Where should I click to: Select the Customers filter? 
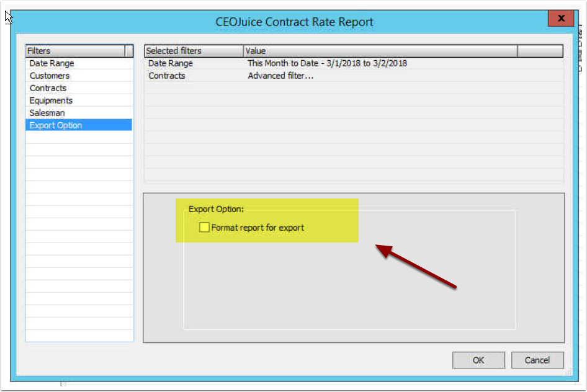pos(79,76)
